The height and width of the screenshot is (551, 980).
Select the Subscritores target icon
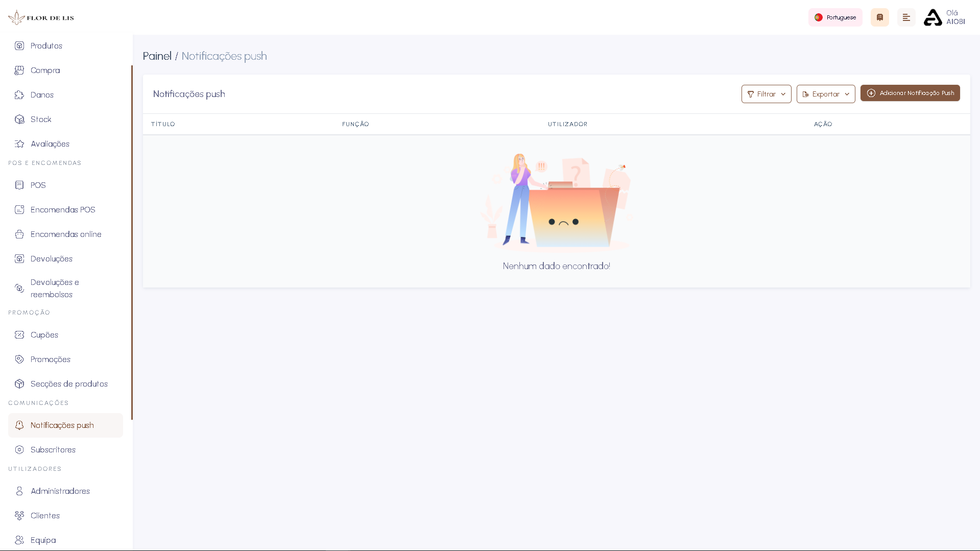coord(19,449)
